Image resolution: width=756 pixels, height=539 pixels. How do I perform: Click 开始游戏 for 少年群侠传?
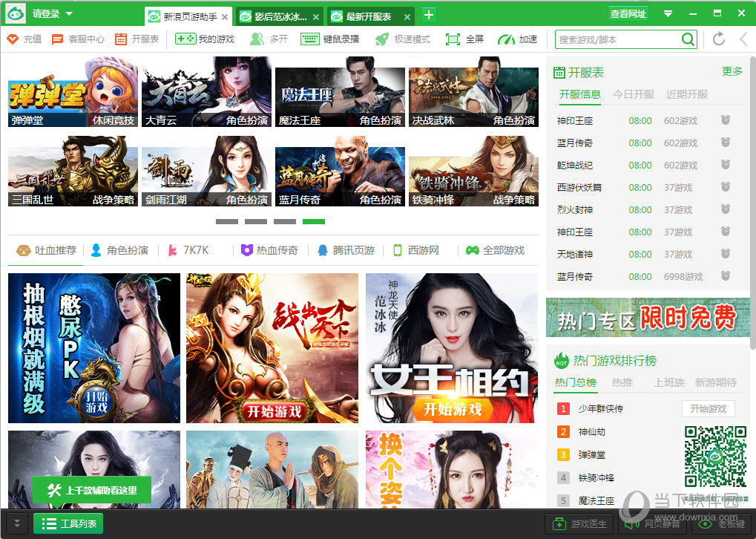(x=708, y=408)
